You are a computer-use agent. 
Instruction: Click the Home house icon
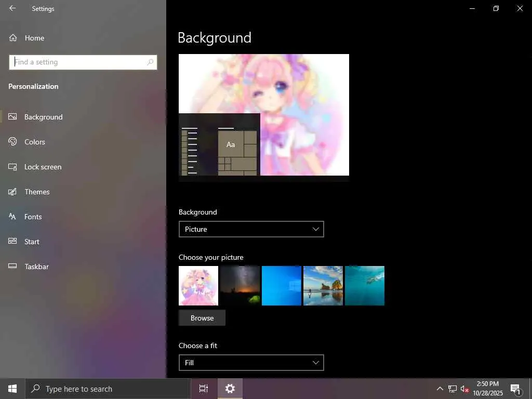(13, 37)
